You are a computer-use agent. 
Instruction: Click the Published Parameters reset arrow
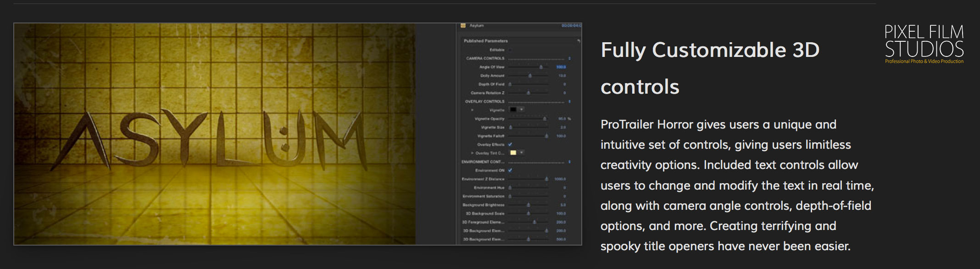tap(579, 41)
